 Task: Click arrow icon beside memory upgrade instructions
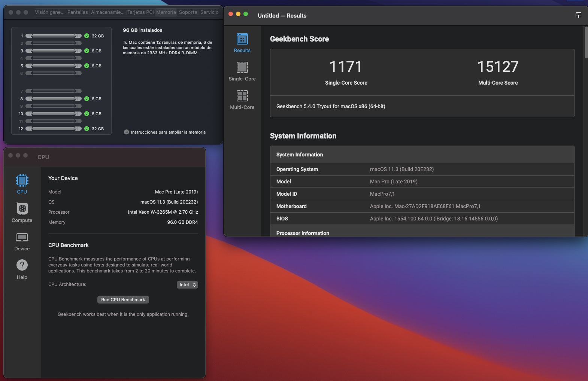(x=126, y=132)
